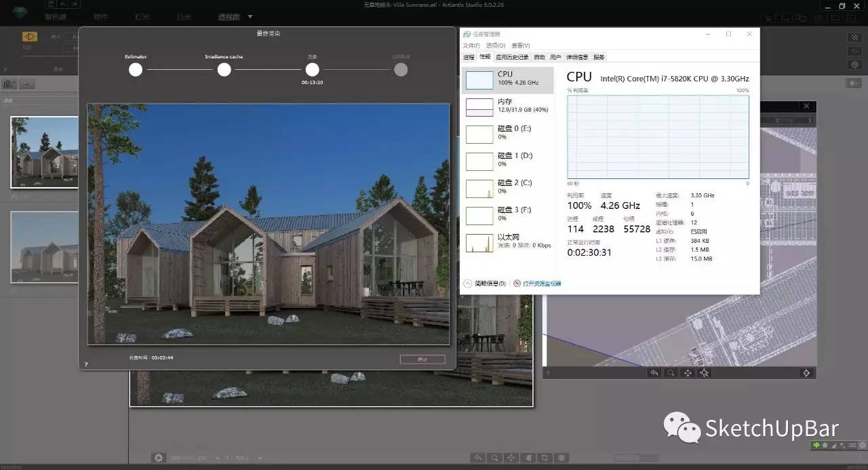868x470 pixels.
Task: Open the 用户 tab in Task Manager
Action: point(555,57)
